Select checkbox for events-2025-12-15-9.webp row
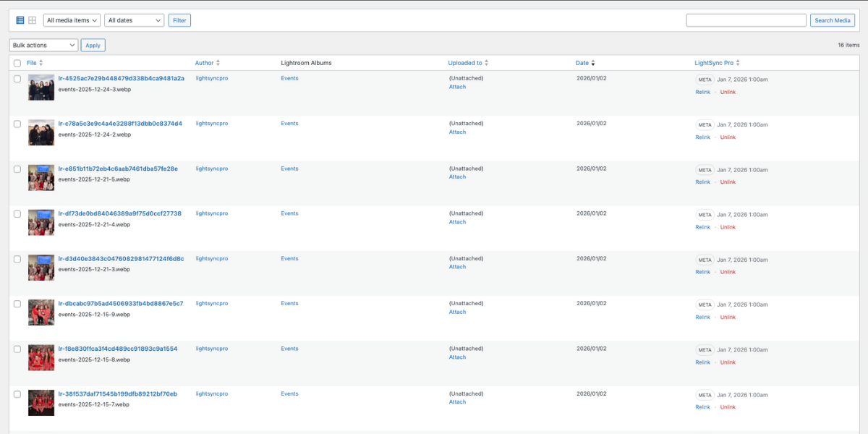The image size is (868, 434). pyautogui.click(x=17, y=304)
